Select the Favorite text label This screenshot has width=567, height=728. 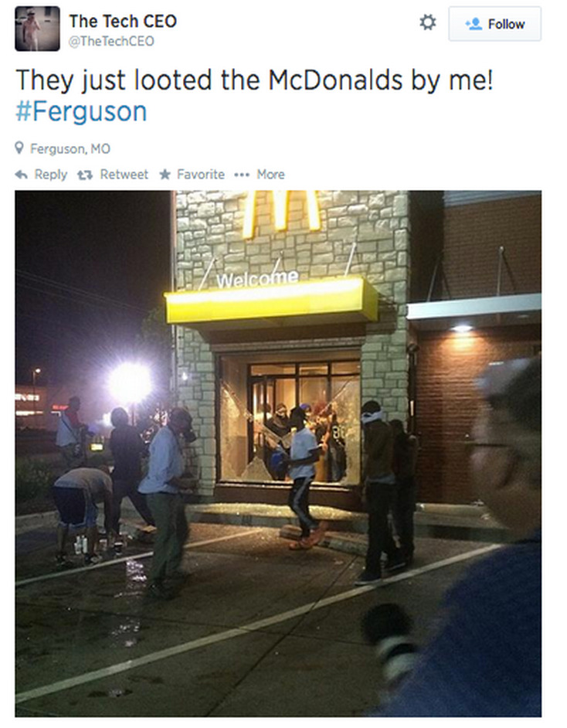point(200,175)
